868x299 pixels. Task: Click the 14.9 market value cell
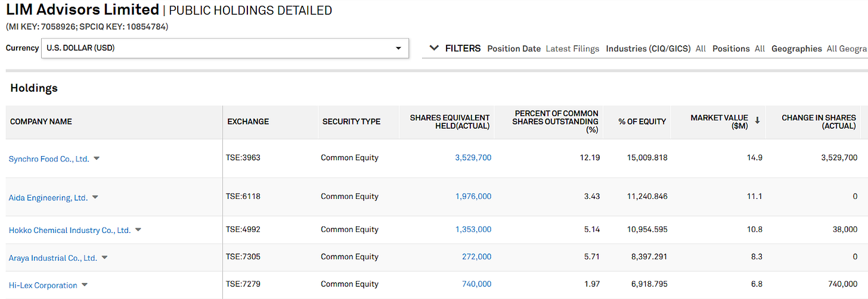pos(754,158)
